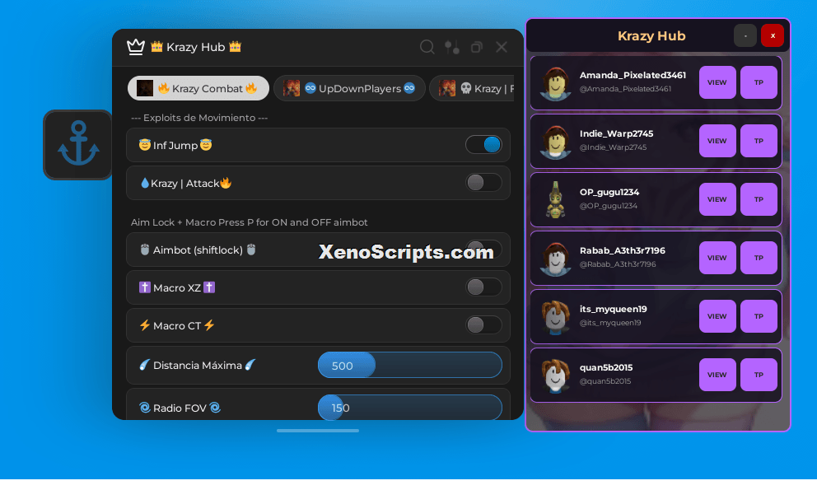Click the cross icon left of Macro XZ
Image resolution: width=817 pixels, height=504 pixels.
(x=145, y=287)
